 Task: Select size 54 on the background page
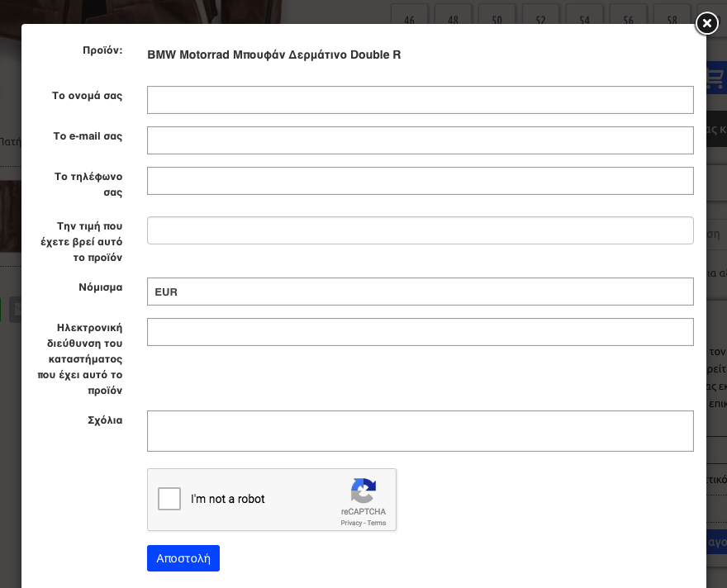[584, 15]
